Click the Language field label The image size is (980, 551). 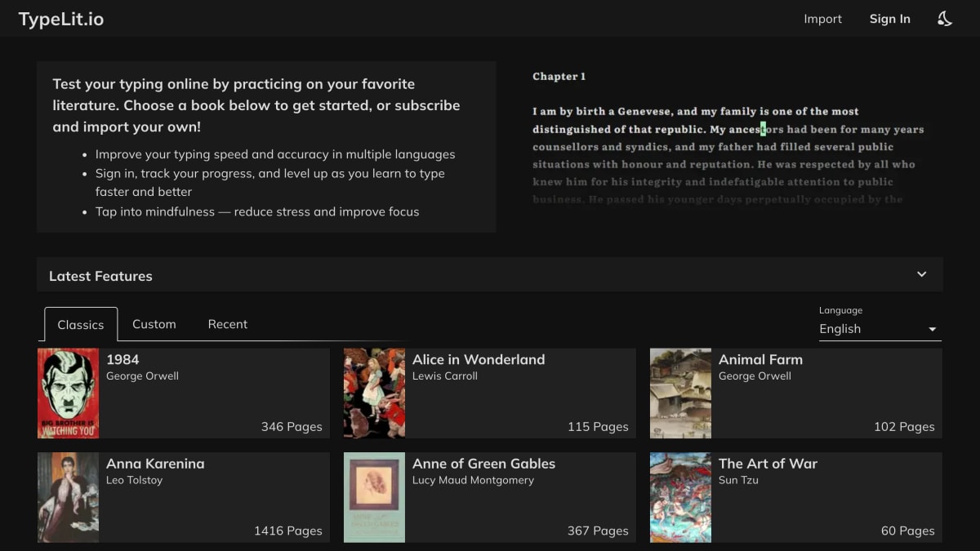pyautogui.click(x=840, y=310)
